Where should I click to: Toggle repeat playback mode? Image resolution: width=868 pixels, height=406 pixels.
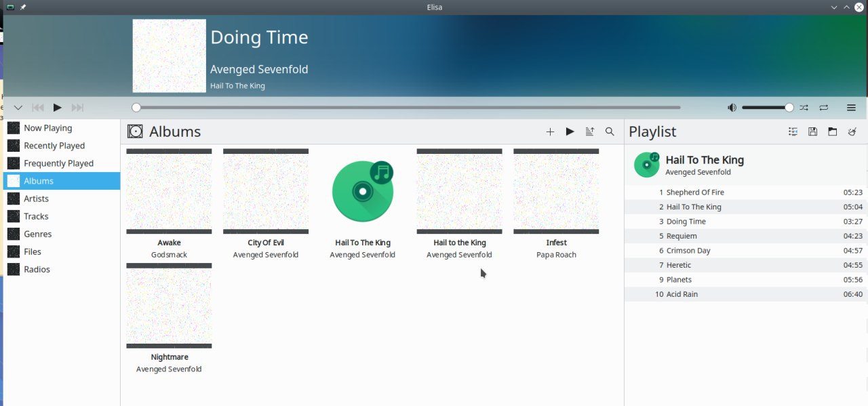824,108
